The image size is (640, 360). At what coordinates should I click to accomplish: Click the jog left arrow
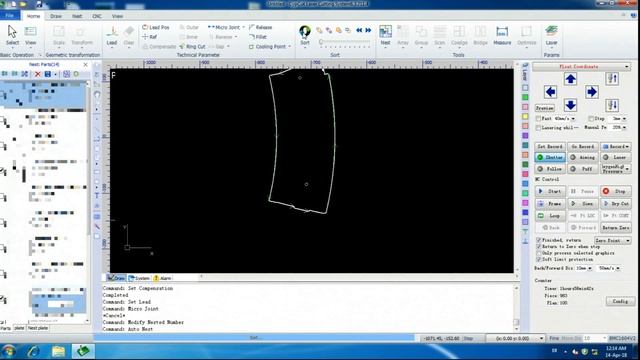point(550,92)
